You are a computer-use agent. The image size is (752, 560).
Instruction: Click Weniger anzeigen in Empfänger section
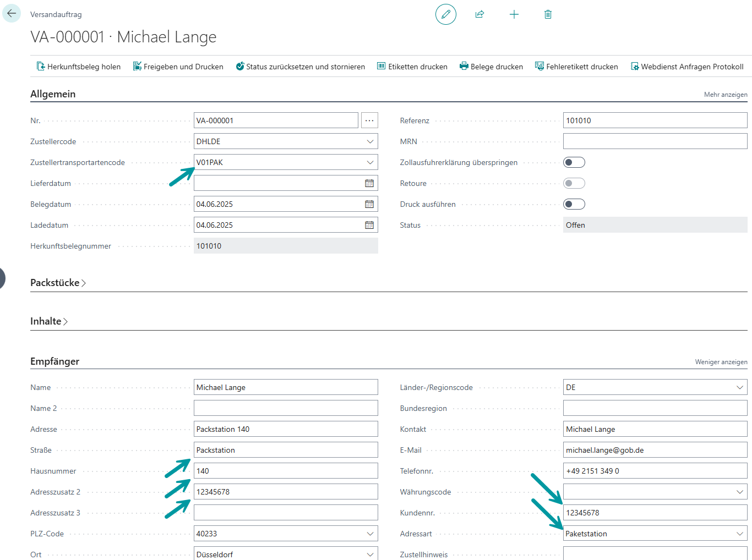[x=721, y=362]
